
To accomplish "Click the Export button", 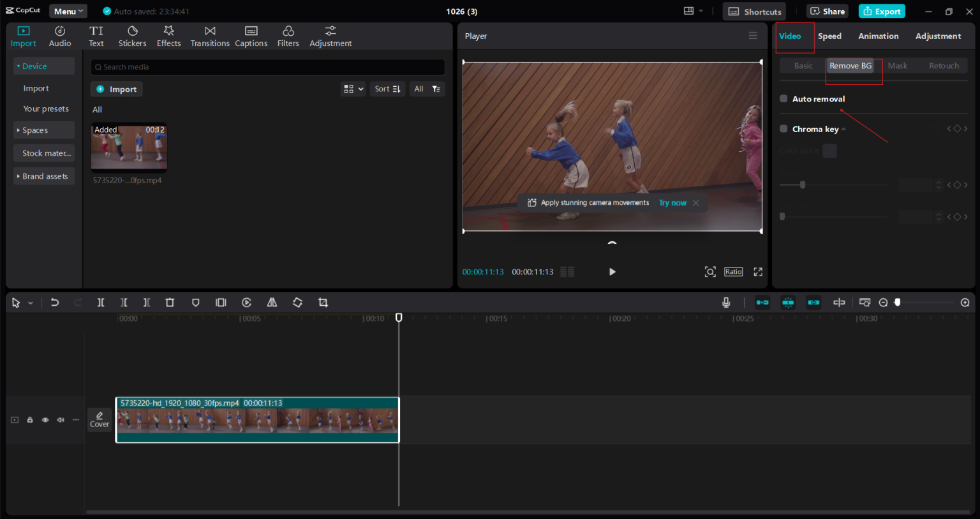I will (882, 11).
